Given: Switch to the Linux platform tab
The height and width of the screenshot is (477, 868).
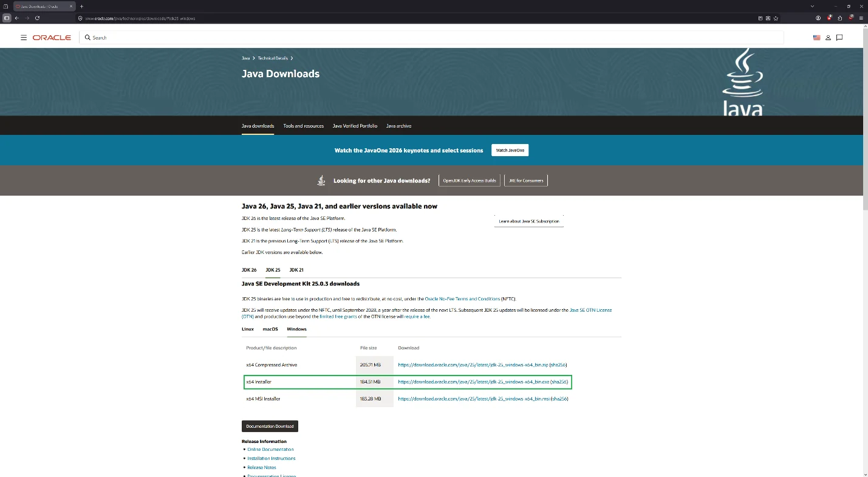Looking at the screenshot, I should tap(248, 329).
